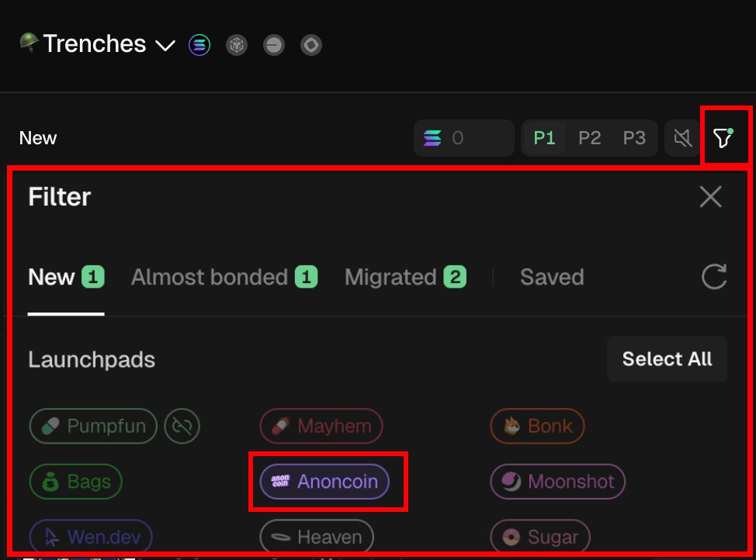Select the P1 preset
Viewport: 756px width, 560px height.
tap(545, 138)
